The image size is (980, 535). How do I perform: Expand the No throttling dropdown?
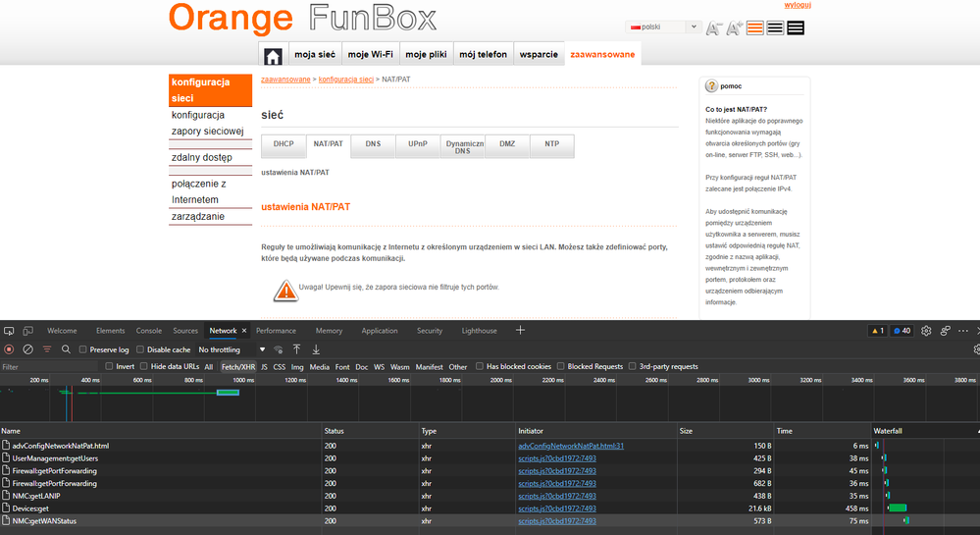pos(232,349)
